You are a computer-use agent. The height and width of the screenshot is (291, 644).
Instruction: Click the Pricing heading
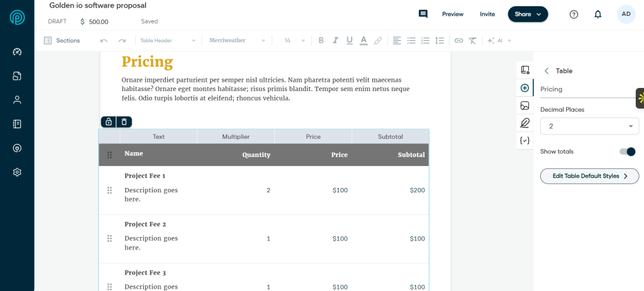pos(147,62)
